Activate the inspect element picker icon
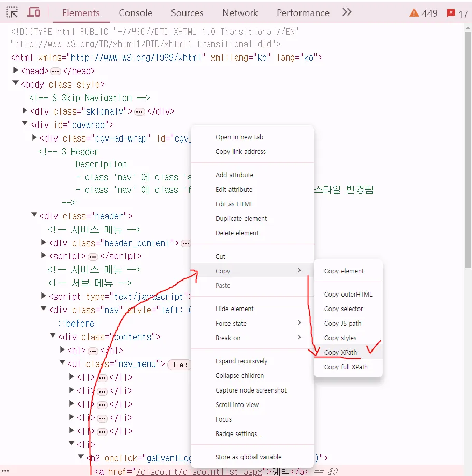This screenshot has width=472, height=476. point(12,12)
